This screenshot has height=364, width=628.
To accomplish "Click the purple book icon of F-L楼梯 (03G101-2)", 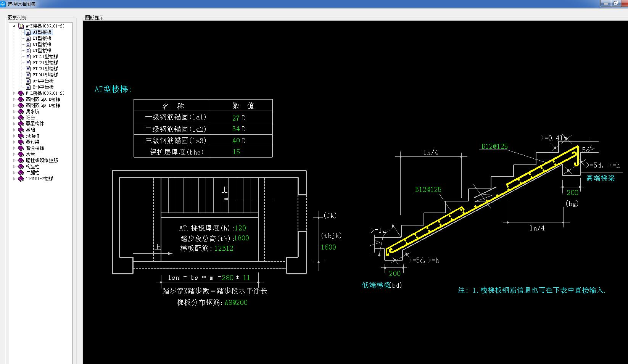I will pyautogui.click(x=21, y=93).
